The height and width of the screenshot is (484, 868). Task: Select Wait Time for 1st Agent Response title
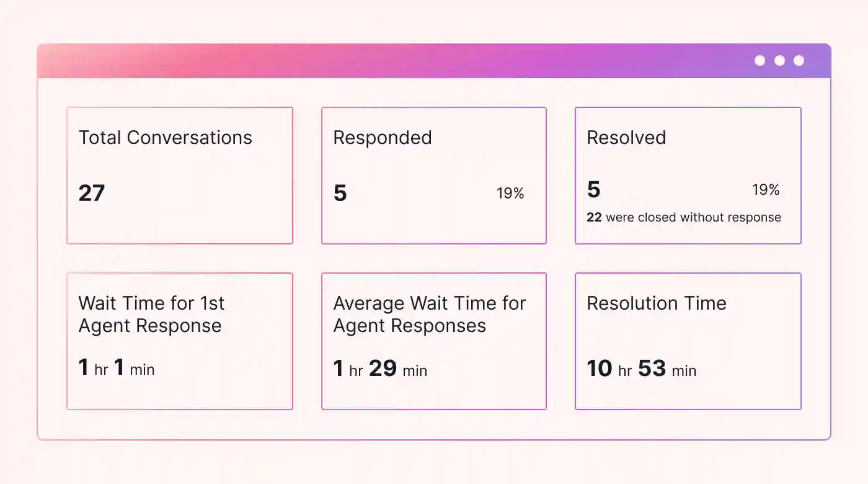(151, 315)
